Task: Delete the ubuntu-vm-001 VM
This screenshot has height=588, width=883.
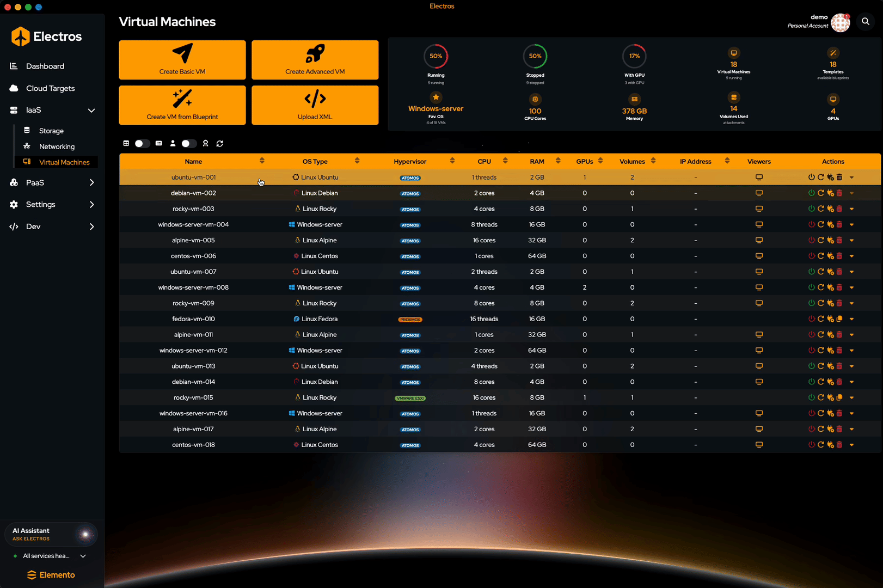Action: 839,177
